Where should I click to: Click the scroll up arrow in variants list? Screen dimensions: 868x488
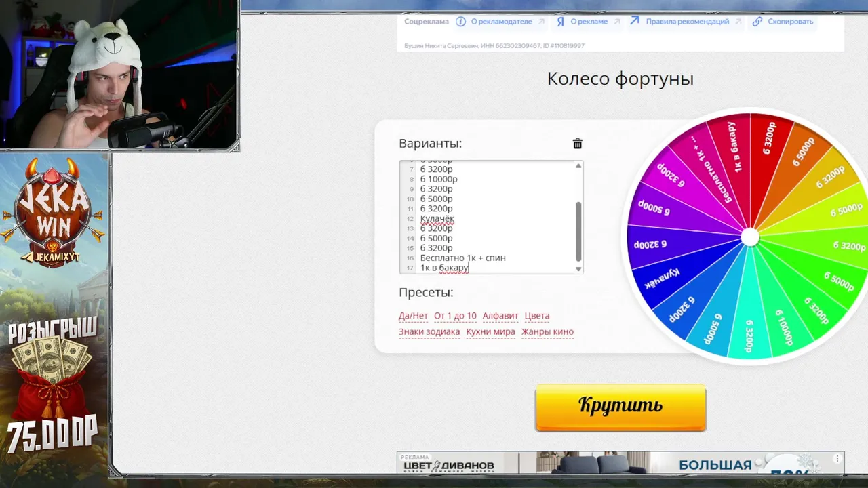click(578, 166)
